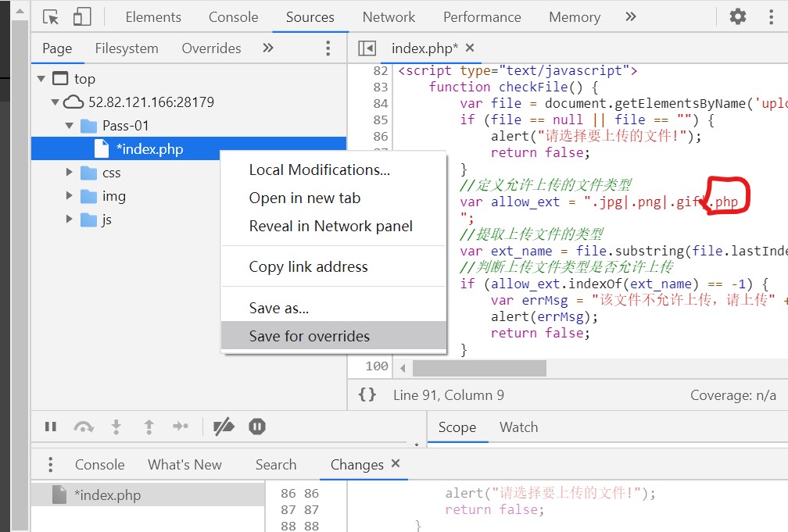This screenshot has height=532, width=788.
Task: Toggle the device toolbar icon
Action: (82, 16)
